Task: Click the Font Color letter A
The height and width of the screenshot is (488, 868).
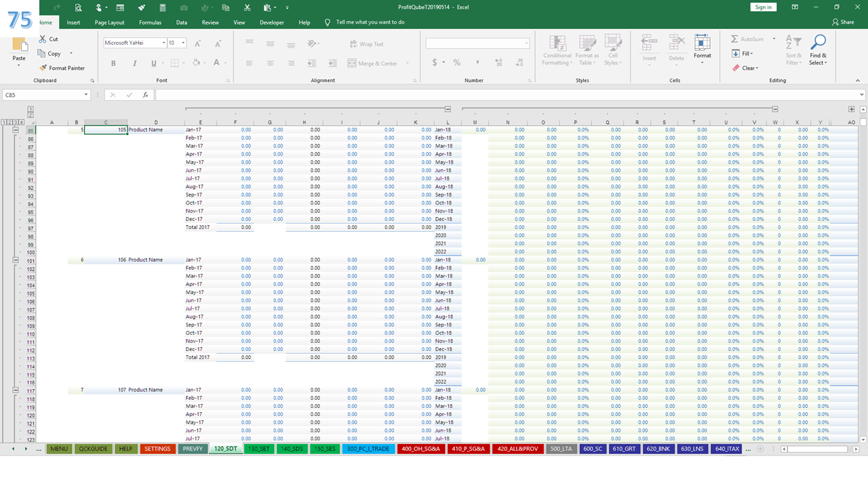Action: (x=217, y=63)
